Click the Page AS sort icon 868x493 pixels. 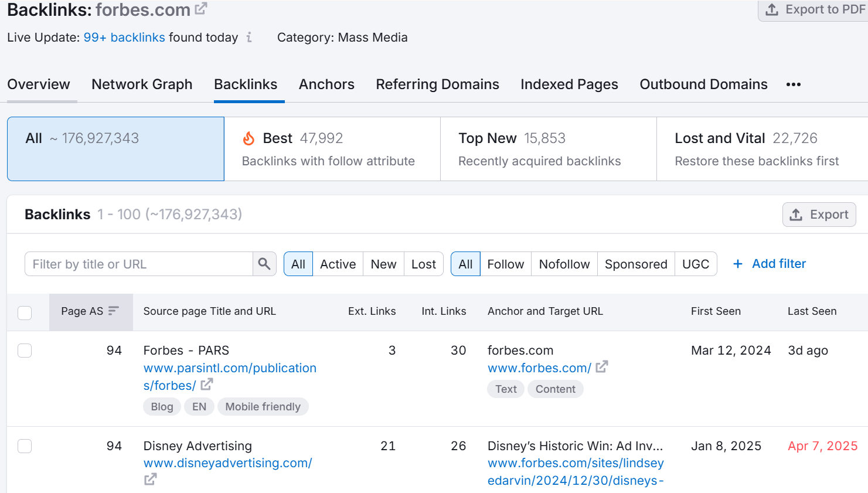(114, 311)
